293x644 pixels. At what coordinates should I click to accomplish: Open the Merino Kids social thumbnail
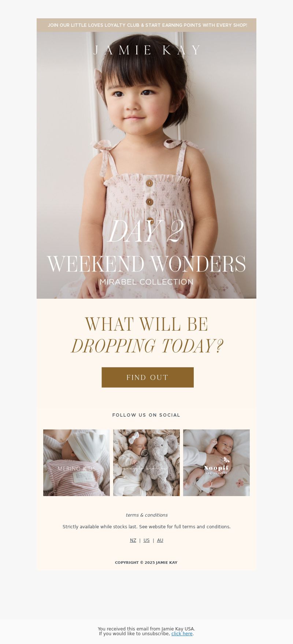point(77,463)
